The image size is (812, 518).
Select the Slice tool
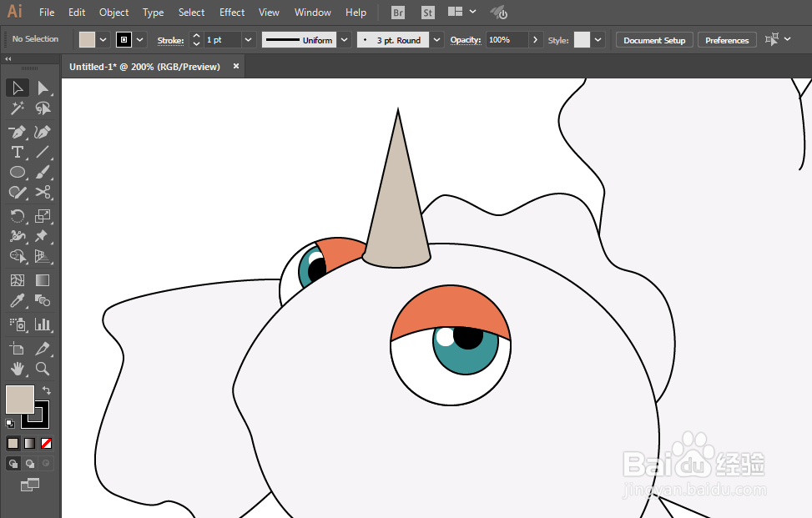click(x=43, y=349)
